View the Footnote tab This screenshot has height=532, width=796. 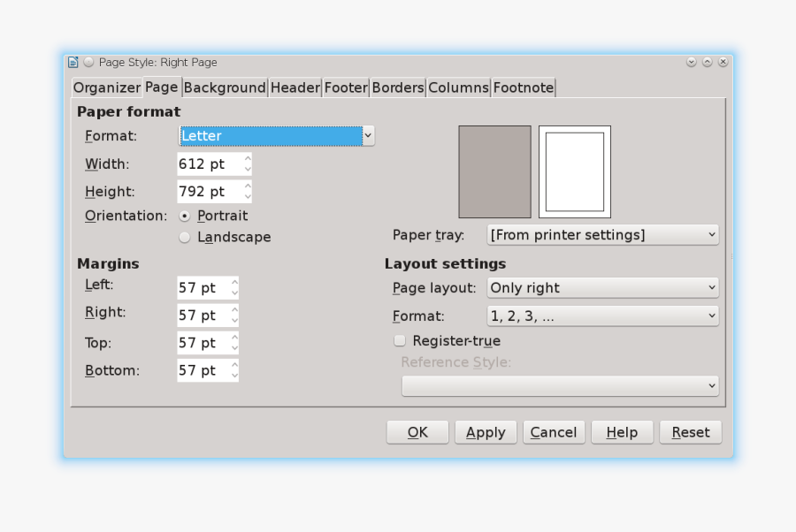524,87
